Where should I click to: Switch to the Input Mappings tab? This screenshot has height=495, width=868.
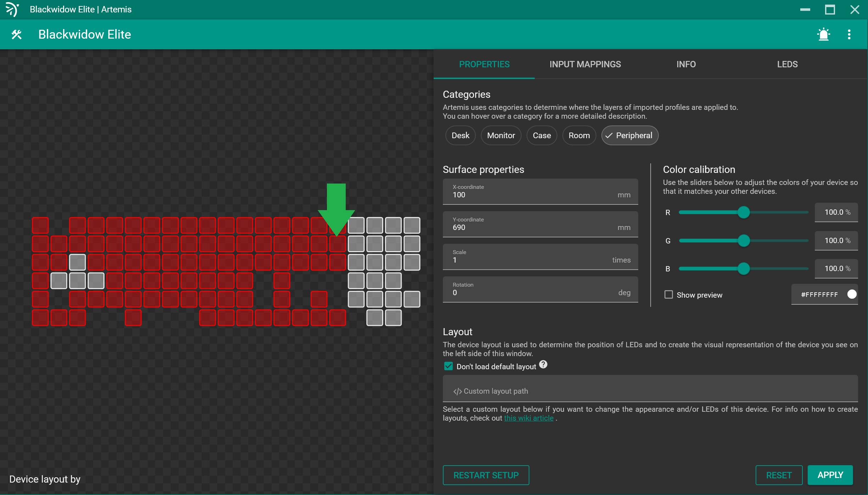coord(585,64)
